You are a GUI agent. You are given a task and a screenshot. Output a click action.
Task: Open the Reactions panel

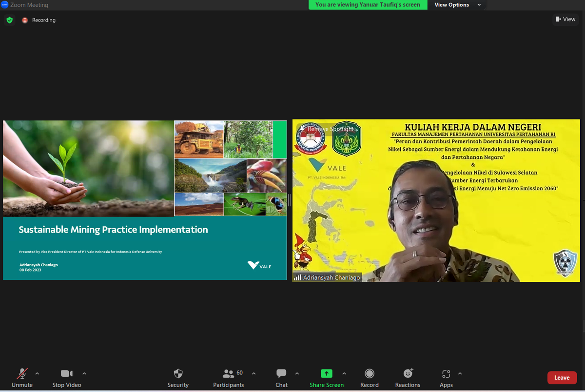click(408, 378)
